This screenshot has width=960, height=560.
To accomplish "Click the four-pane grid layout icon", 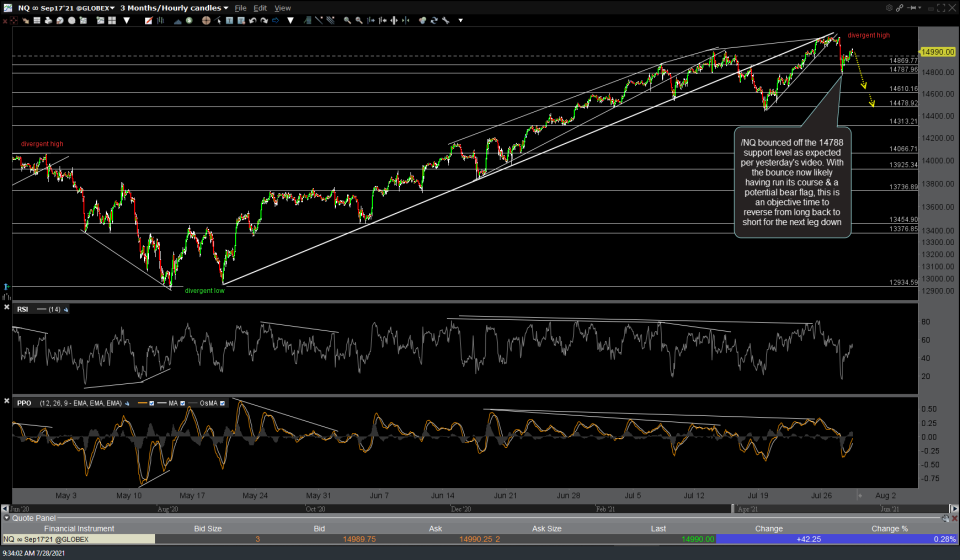I will point(112,20).
